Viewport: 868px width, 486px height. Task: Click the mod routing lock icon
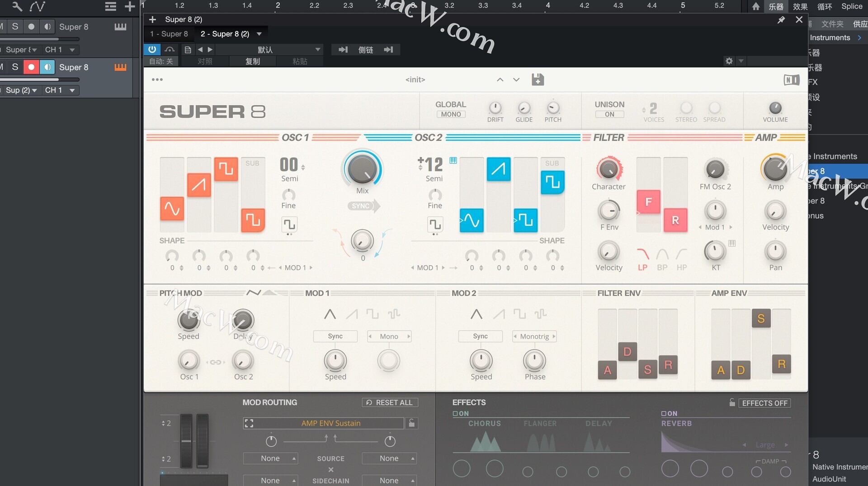[411, 423]
